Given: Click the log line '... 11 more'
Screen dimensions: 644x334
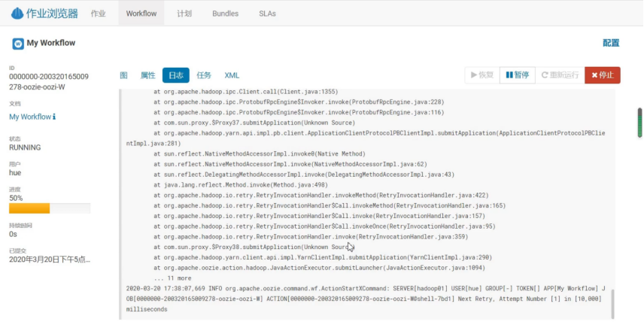Looking at the screenshot, I should [x=172, y=278].
